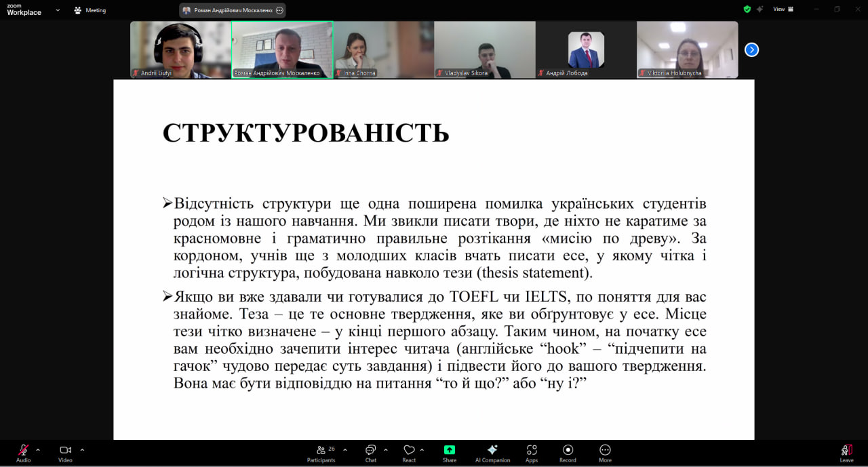Open options for Роман Андрійович Москаленко speaker pill

coord(279,10)
